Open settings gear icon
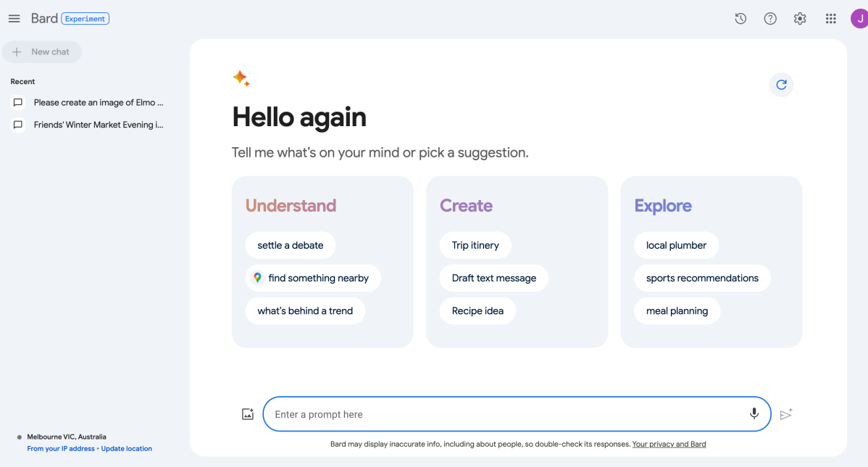 pos(800,19)
